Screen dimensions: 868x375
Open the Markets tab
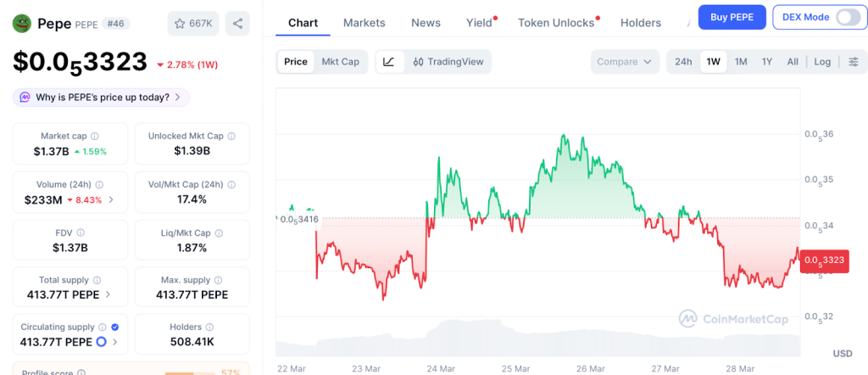coord(364,23)
